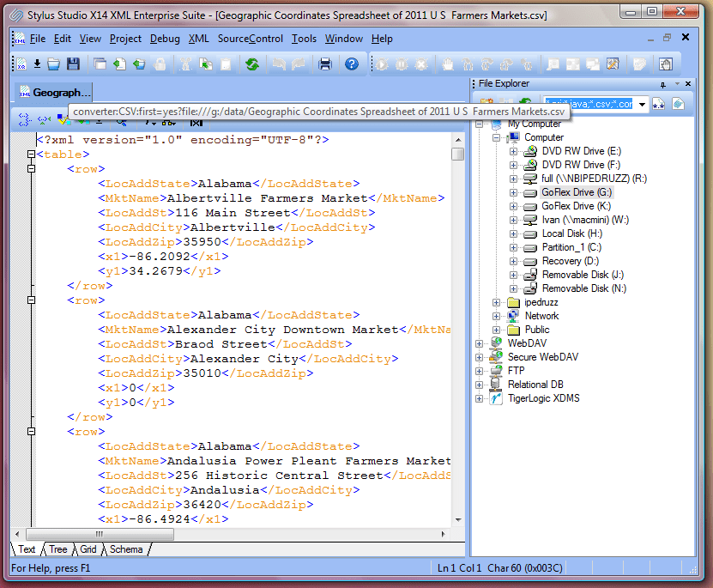Open Help with the blue question icon
The image size is (713, 588).
352,64
